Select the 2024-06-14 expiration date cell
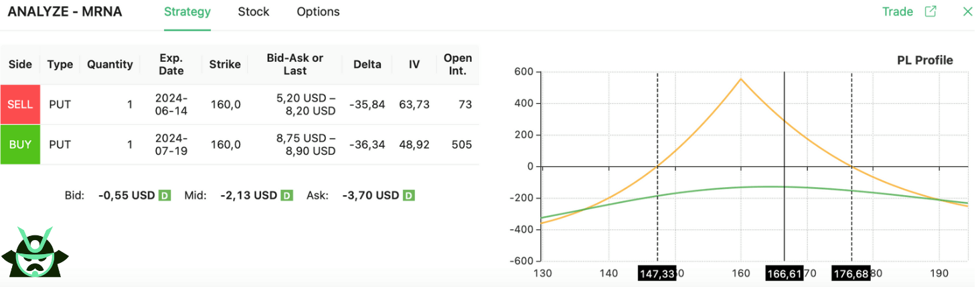This screenshot has height=287, width=980. (171, 105)
